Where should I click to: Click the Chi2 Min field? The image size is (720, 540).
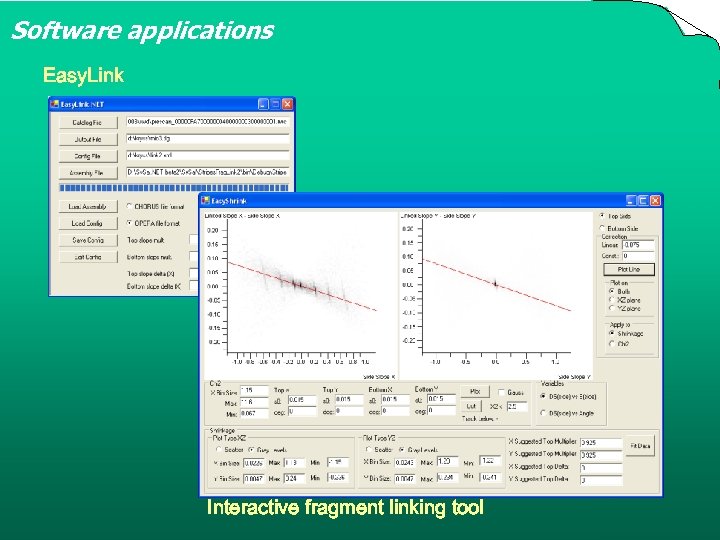pos(254,414)
